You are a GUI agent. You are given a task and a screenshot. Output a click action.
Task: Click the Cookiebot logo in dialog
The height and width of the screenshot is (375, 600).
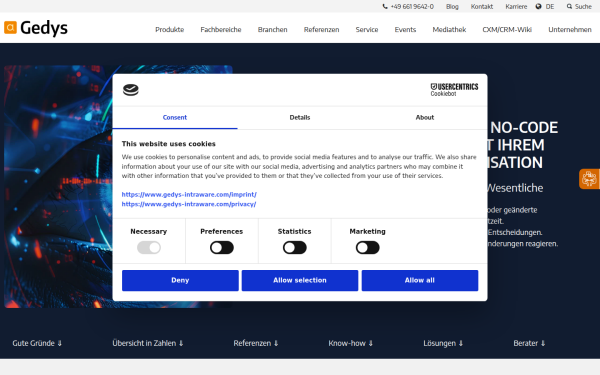(130, 90)
